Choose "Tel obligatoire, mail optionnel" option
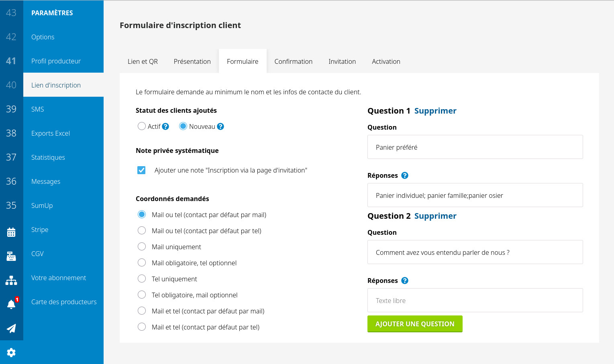The height and width of the screenshot is (364, 614). [x=142, y=295]
